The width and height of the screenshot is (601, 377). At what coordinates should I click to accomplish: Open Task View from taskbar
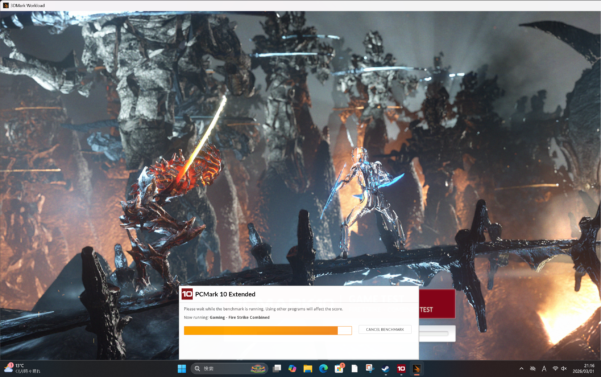click(277, 369)
